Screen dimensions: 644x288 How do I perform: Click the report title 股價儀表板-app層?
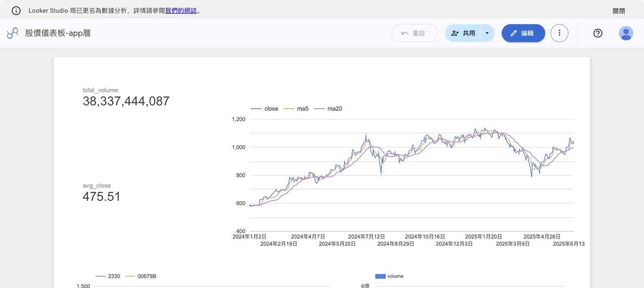point(57,33)
